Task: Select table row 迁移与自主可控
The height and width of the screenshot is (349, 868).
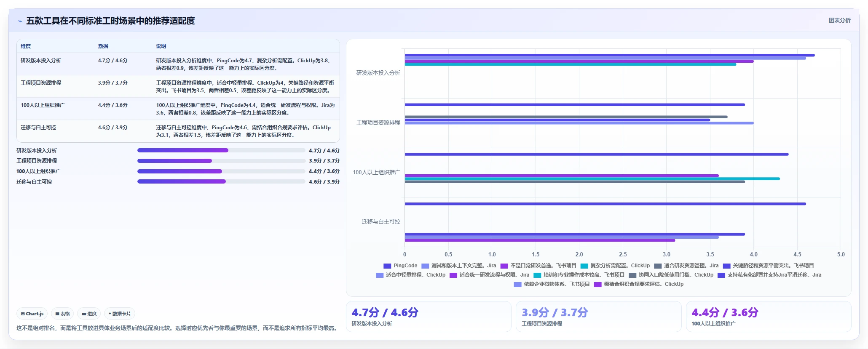Action: [x=178, y=131]
